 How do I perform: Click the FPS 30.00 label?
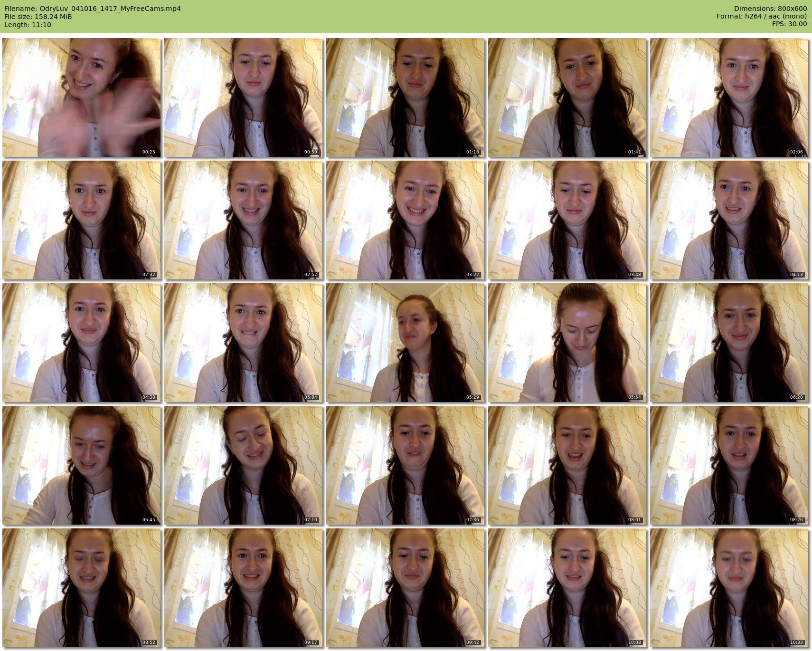789,24
